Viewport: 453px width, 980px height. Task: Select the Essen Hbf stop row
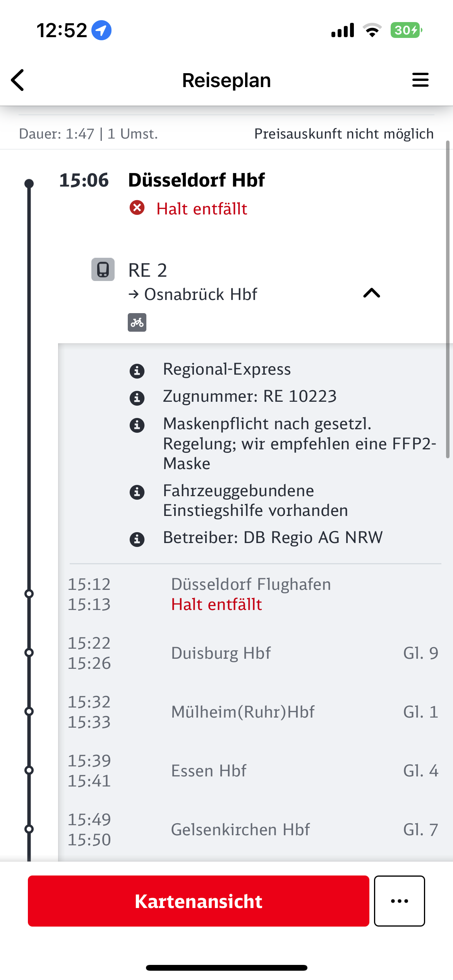coord(253,771)
